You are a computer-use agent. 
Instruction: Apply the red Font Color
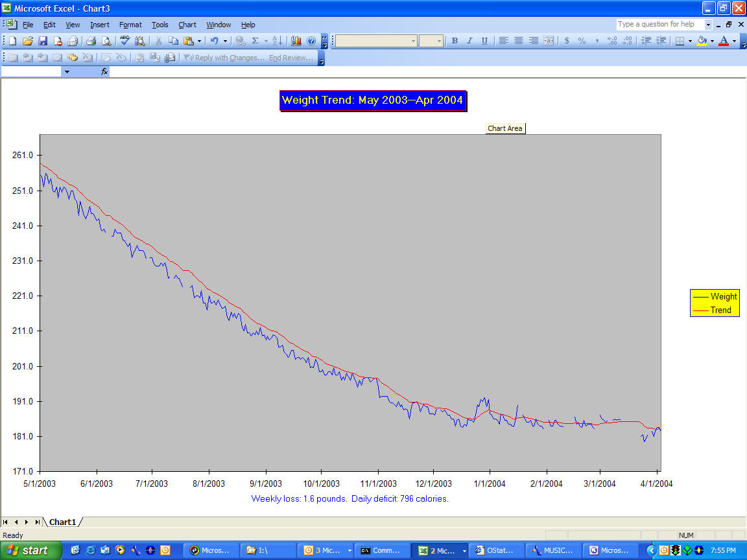724,41
